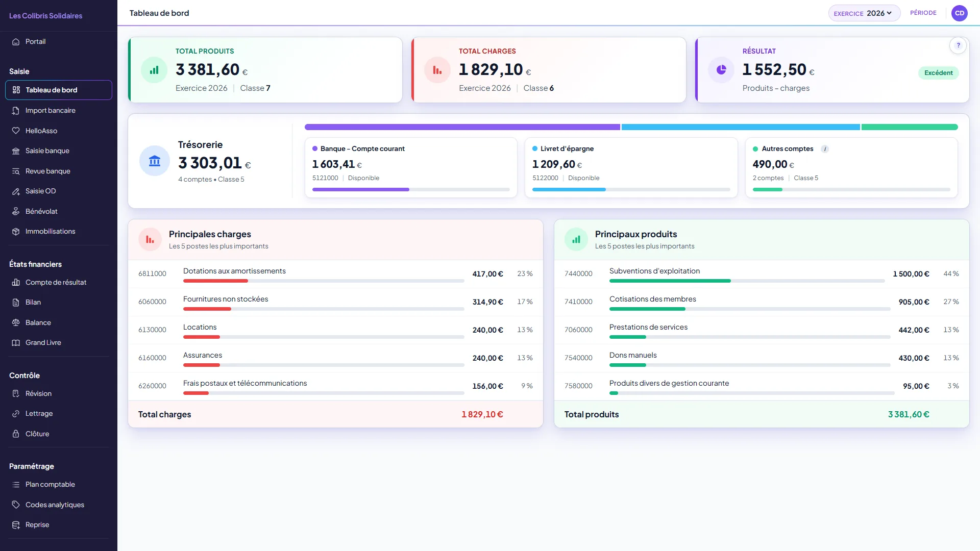Click the help question mark icon
The image size is (980, 551).
pos(958,45)
